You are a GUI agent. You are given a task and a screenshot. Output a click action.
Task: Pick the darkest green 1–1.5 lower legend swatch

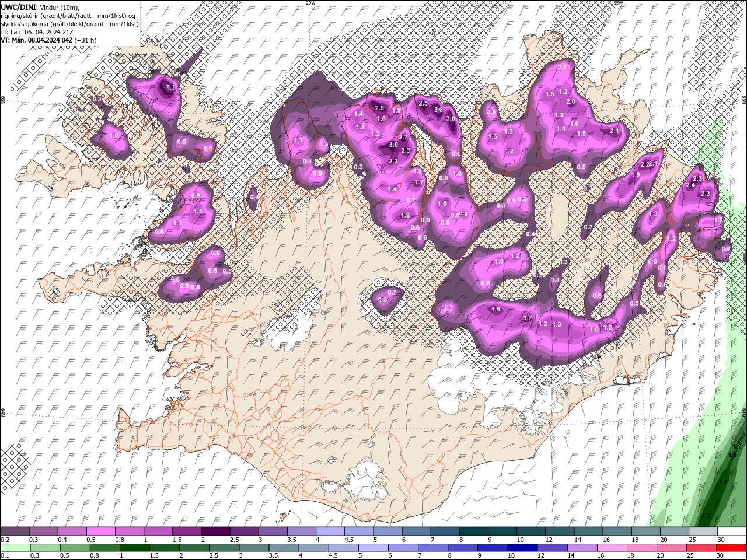pos(134,548)
